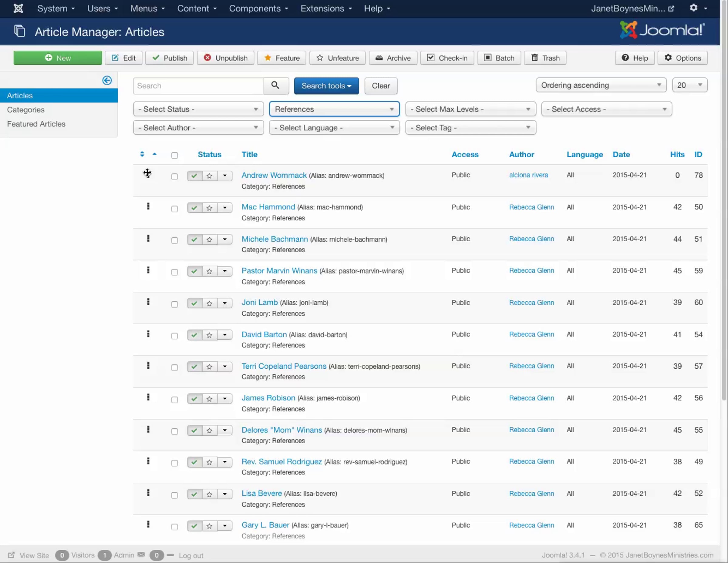The height and width of the screenshot is (563, 728).
Task: Select the Pastor Marvin Winans checkbox
Action: pyautogui.click(x=175, y=272)
